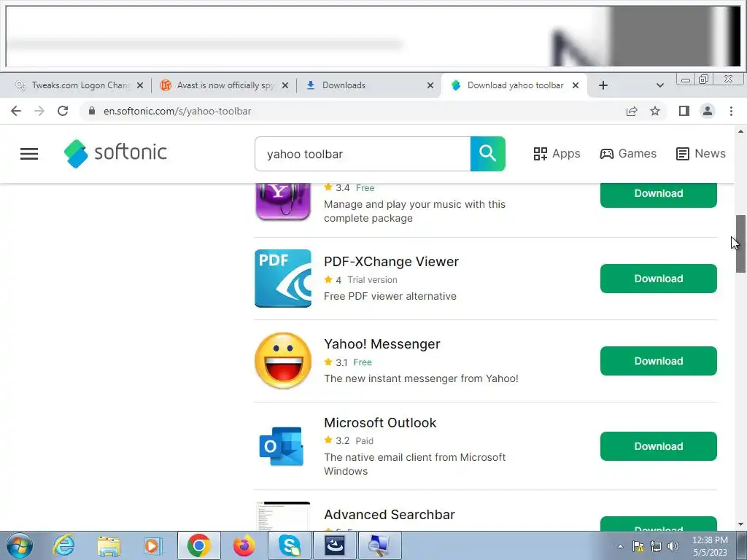
Task: Open the Microsoft Outlook title link
Action: [380, 422]
